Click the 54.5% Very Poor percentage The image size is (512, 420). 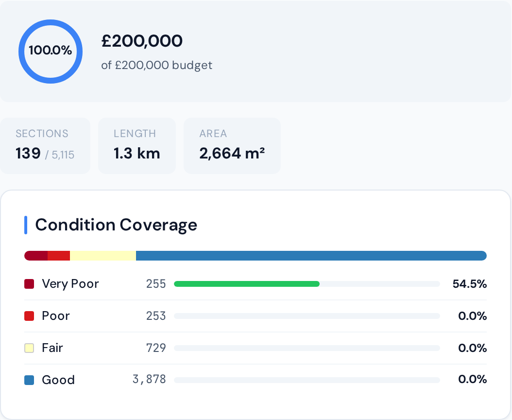pos(470,284)
